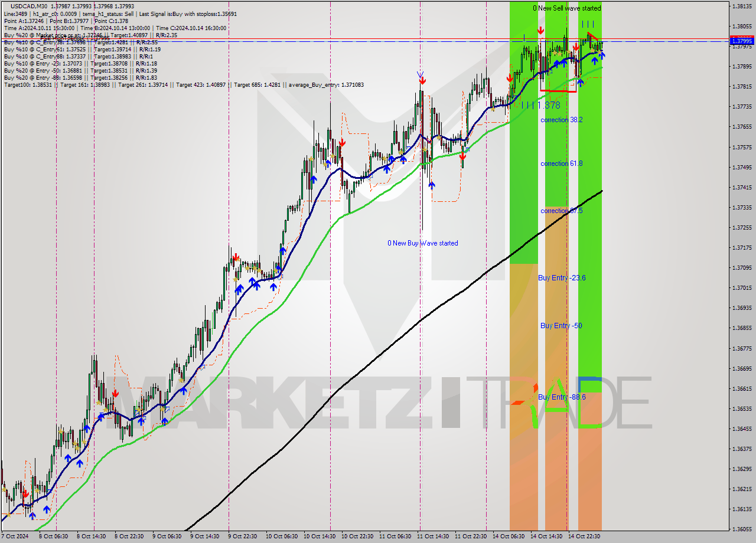Viewport: 756px width, 543px height.
Task: Click the 'Buy Entry -88.6' zone label
Action: pos(562,397)
